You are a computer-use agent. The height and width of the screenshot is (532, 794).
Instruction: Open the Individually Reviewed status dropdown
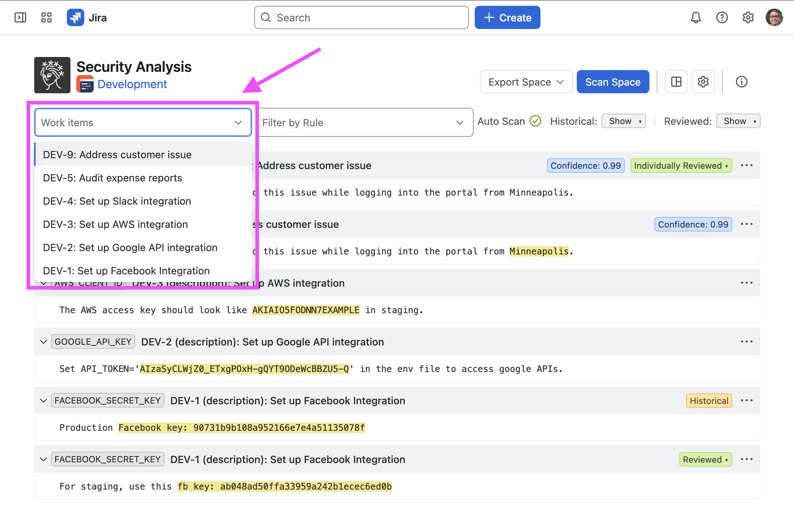681,165
